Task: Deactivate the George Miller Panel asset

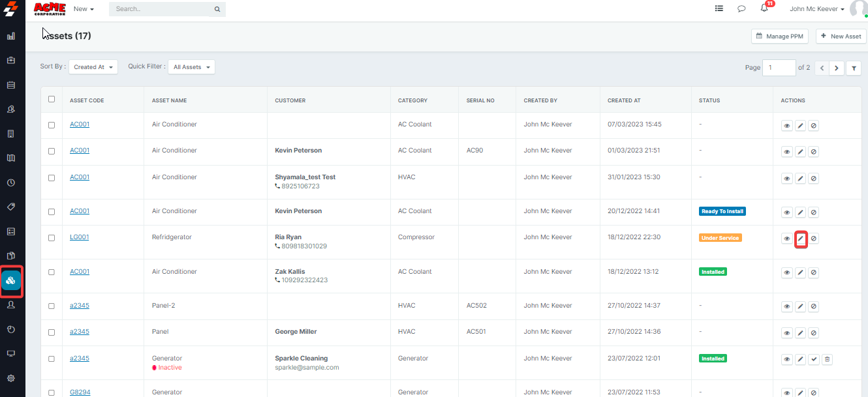Action: [x=813, y=332]
